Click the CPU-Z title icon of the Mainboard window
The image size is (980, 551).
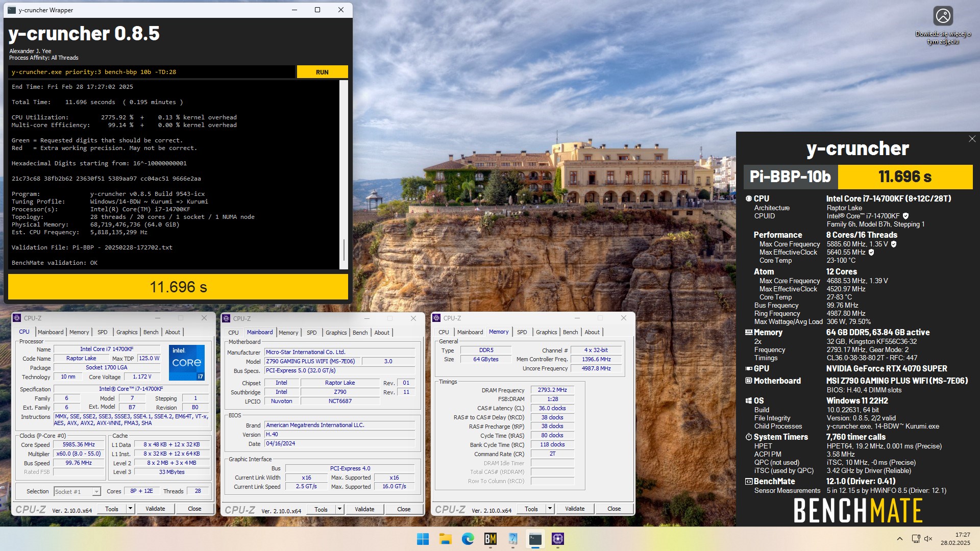click(226, 318)
